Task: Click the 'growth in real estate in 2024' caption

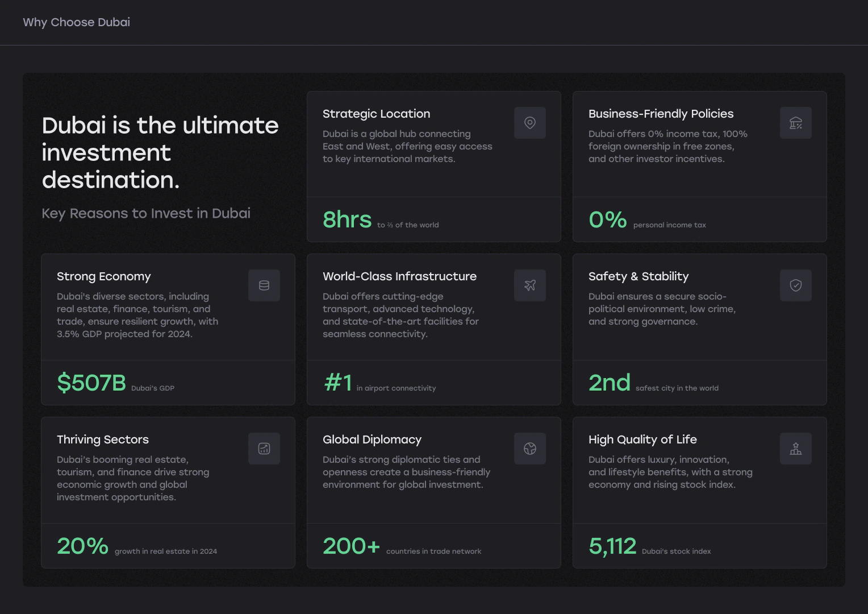Action: pyautogui.click(x=166, y=551)
